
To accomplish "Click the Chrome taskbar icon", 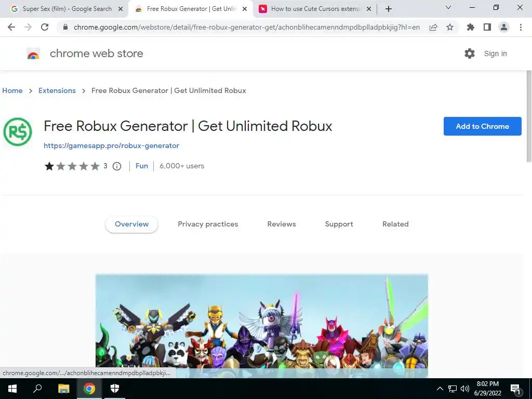I will pyautogui.click(x=89, y=389).
